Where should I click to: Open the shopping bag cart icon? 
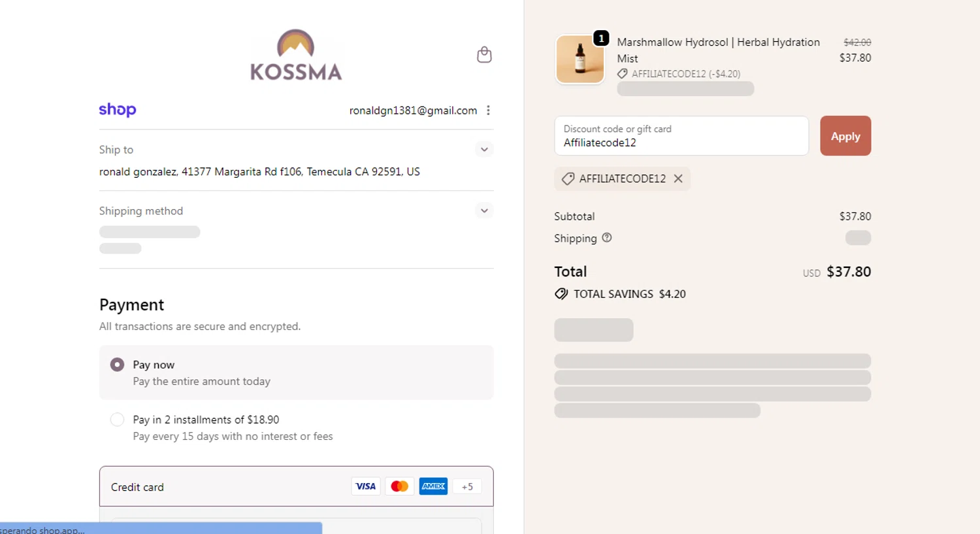point(484,54)
